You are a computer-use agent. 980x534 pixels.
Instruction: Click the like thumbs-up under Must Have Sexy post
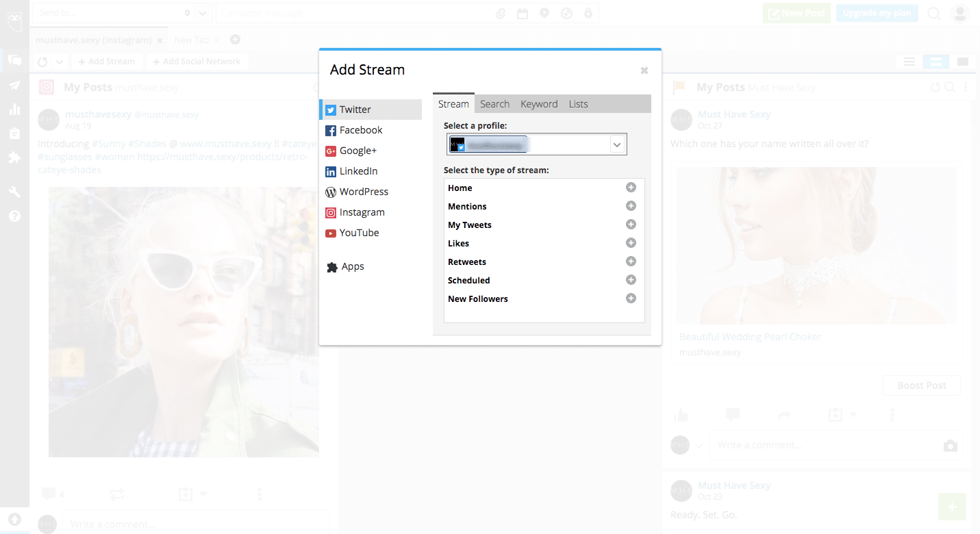681,415
